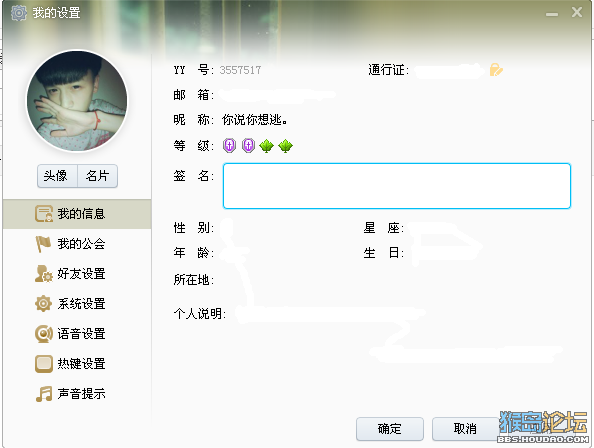The image size is (594, 448).
Task: Click the 我的信息 card icon
Action: tap(44, 214)
